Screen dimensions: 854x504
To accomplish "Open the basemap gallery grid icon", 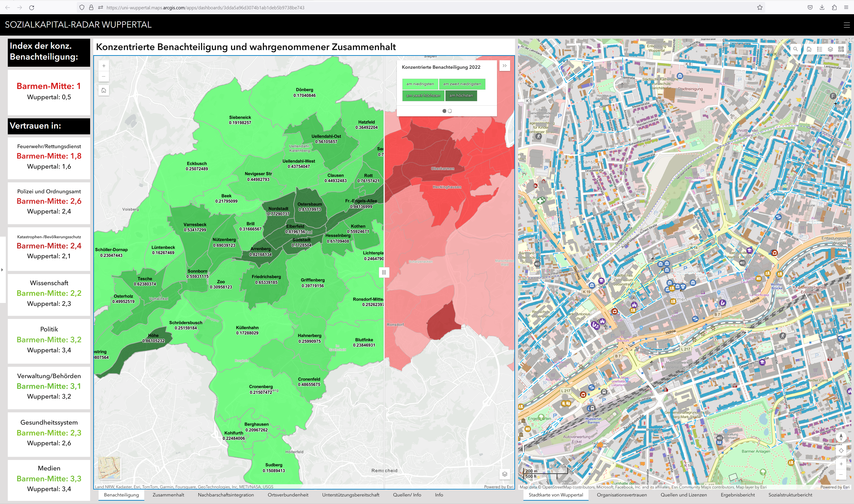I will [841, 49].
